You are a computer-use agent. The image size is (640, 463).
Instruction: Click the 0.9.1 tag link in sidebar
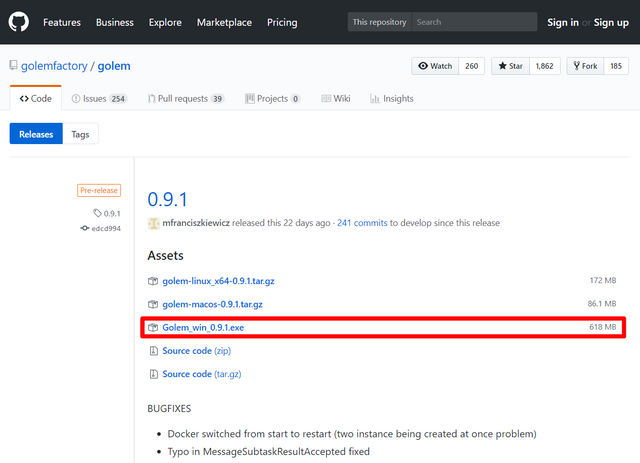[x=112, y=214]
